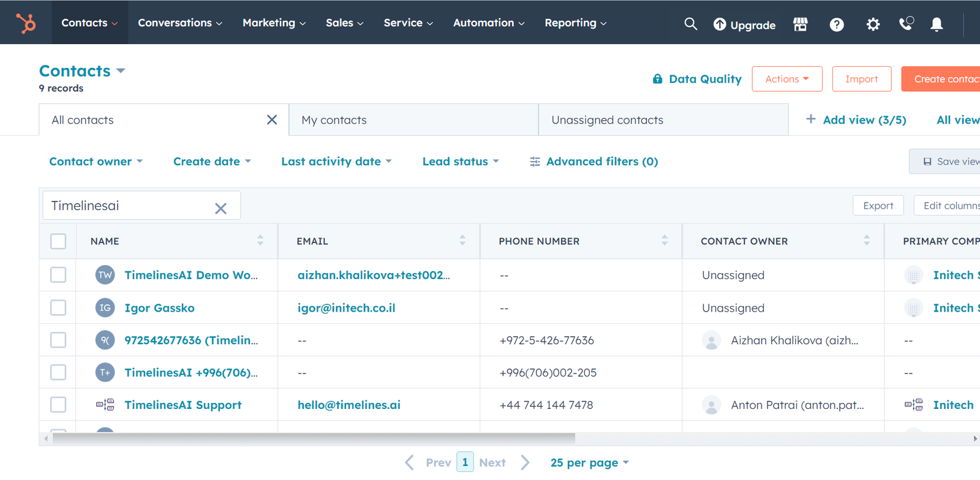Open the Actions dropdown
The width and height of the screenshot is (980, 480).
(787, 79)
